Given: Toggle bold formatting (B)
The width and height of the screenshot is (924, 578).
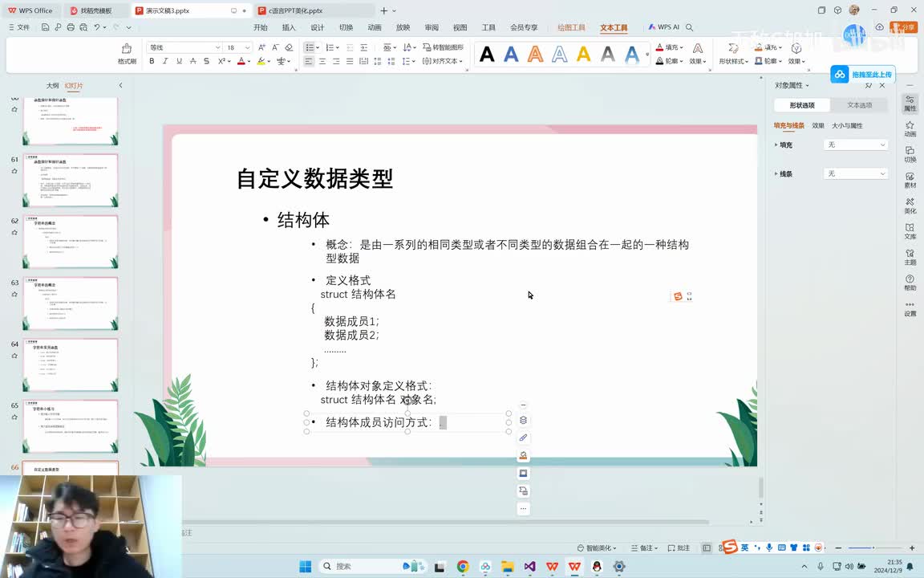Looking at the screenshot, I should (x=152, y=61).
